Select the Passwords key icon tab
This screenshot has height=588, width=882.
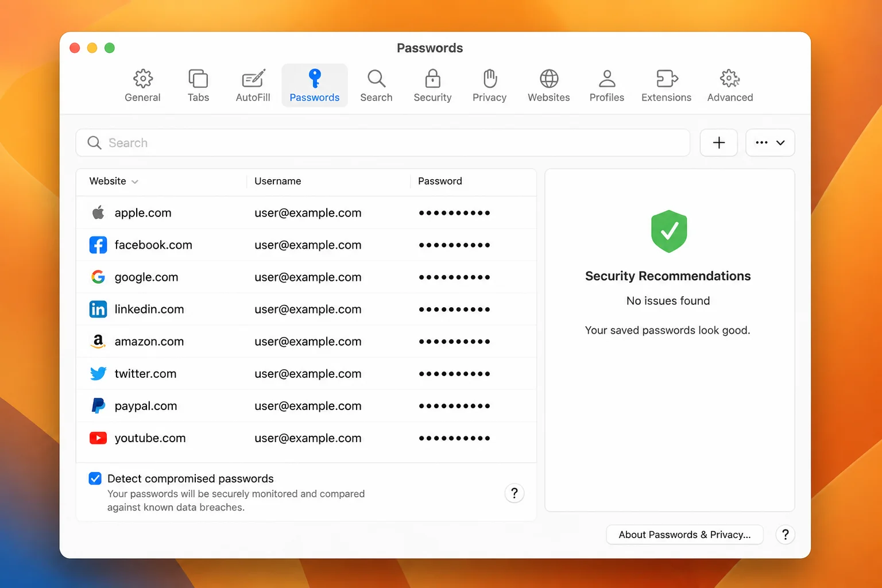click(x=315, y=86)
